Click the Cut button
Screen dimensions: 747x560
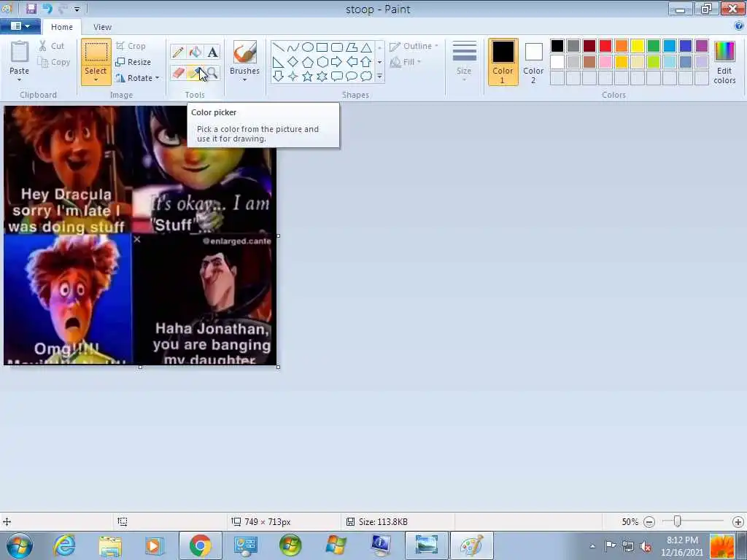click(x=52, y=46)
